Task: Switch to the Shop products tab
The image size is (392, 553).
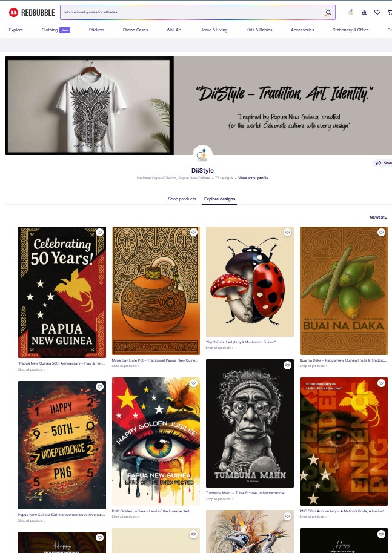Action: click(182, 199)
